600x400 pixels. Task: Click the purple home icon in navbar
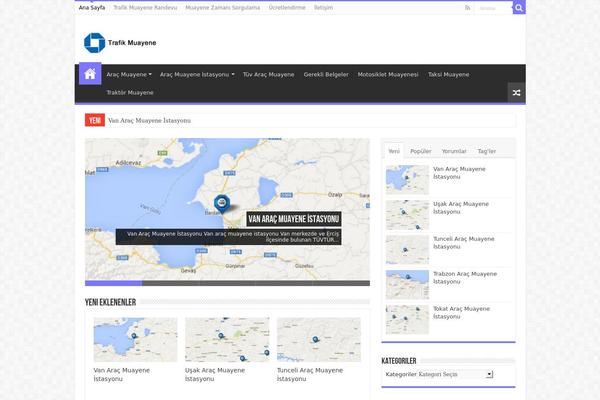click(x=90, y=73)
